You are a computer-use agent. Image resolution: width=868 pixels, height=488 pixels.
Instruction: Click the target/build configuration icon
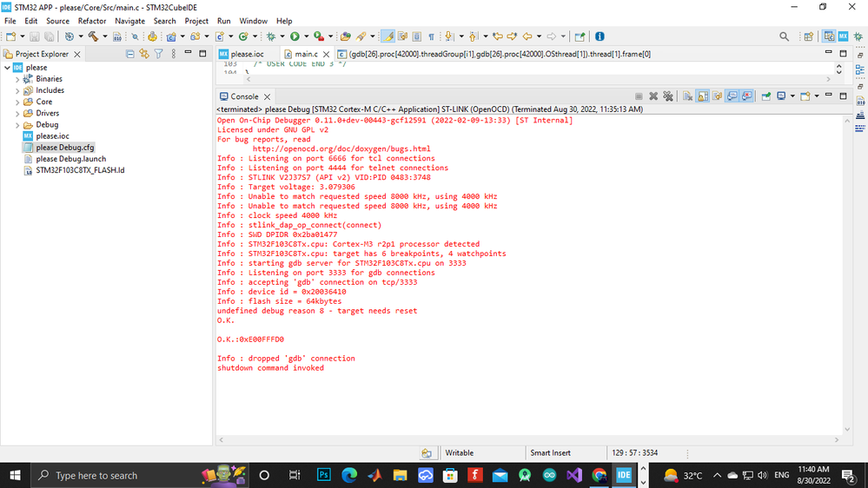pos(70,36)
